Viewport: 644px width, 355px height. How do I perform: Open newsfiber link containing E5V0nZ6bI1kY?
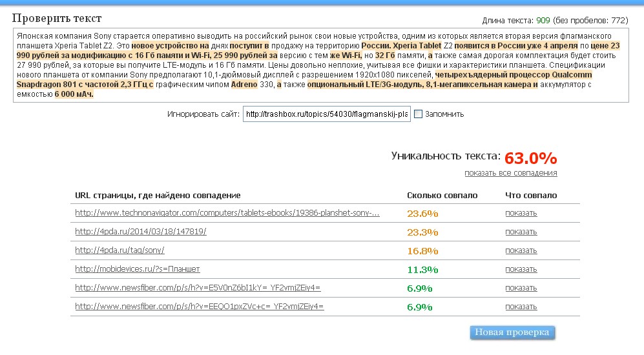pos(198,288)
